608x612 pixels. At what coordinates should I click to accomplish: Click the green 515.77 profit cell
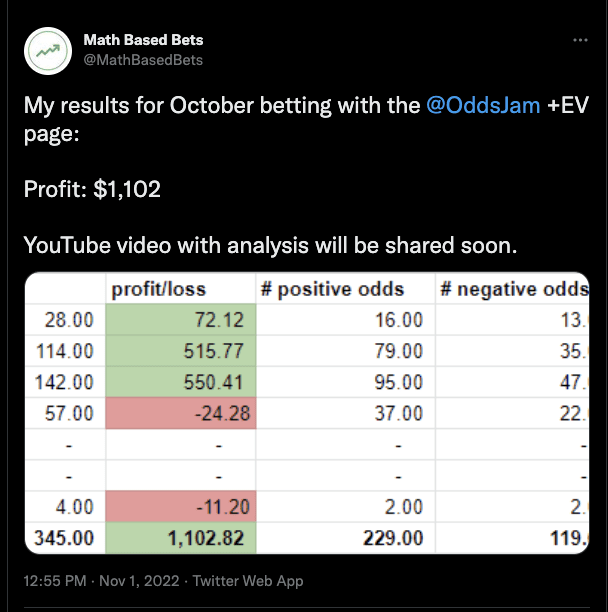point(181,350)
